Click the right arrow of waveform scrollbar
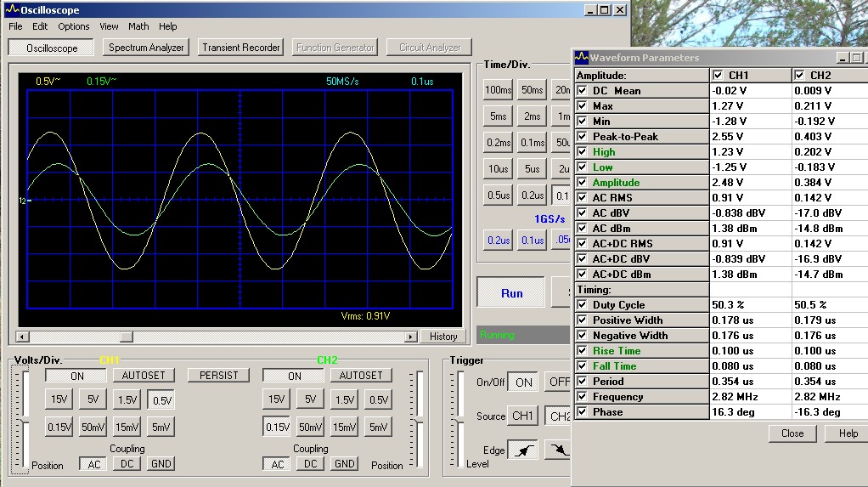Screen dimensions: 868x487 point(412,337)
